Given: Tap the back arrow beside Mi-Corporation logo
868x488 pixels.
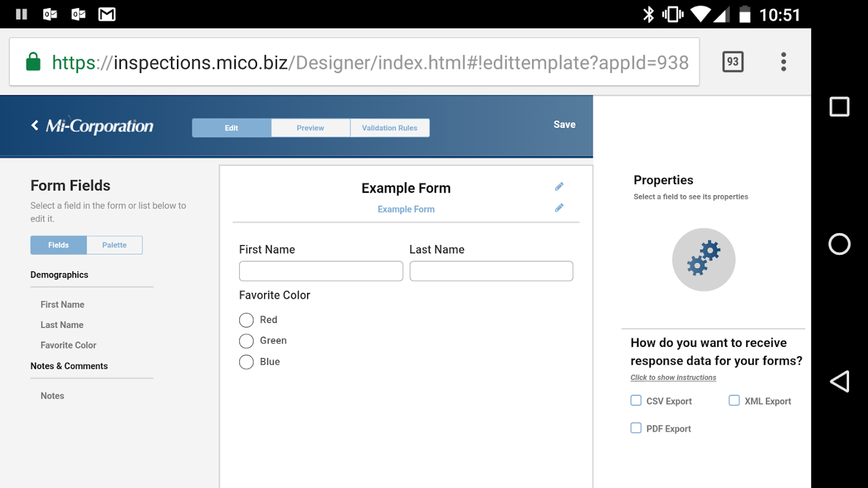Looking at the screenshot, I should click(x=35, y=125).
